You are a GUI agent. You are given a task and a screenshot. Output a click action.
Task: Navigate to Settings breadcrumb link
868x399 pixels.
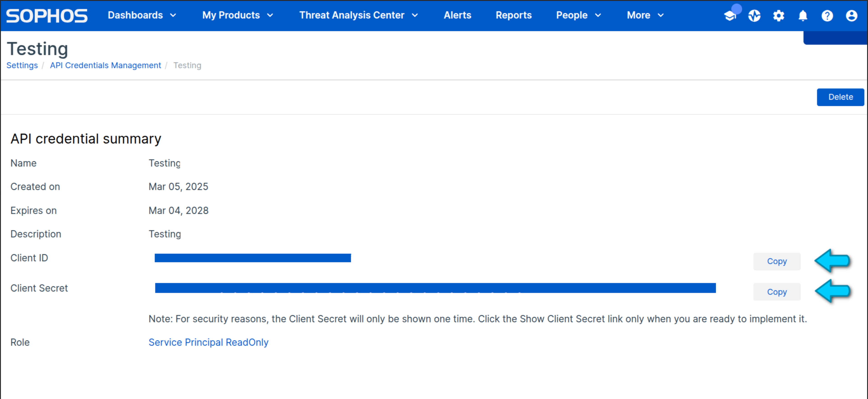click(x=22, y=65)
